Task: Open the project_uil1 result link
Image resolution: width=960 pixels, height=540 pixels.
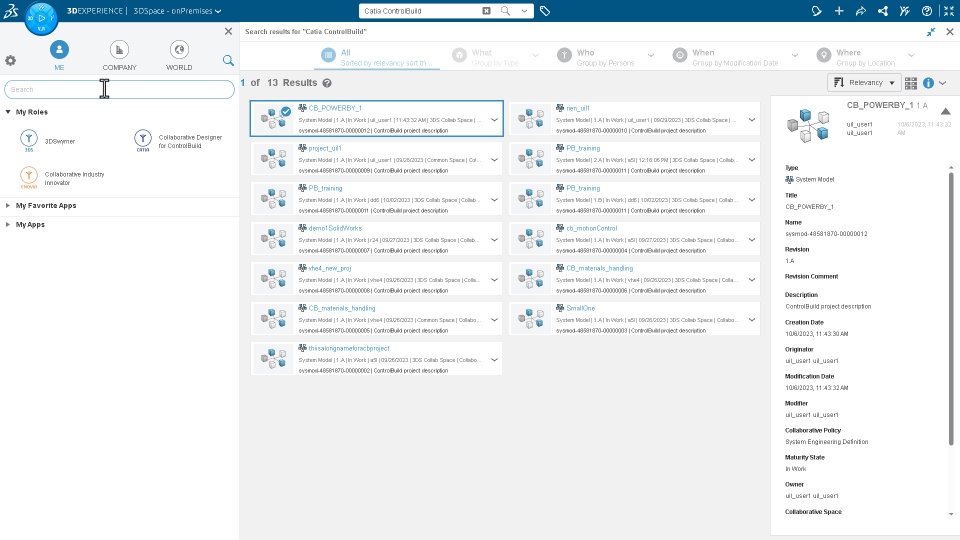Action: point(324,148)
